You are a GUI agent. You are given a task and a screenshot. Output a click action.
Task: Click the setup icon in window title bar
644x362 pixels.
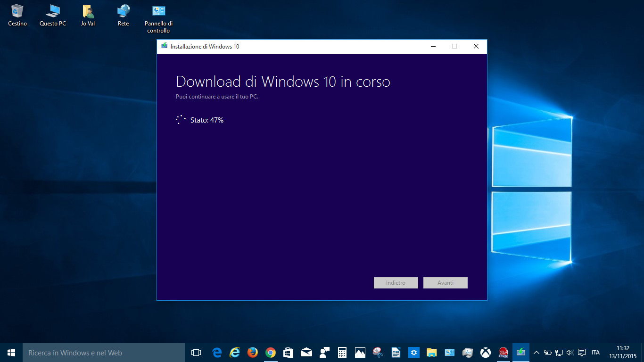(164, 46)
